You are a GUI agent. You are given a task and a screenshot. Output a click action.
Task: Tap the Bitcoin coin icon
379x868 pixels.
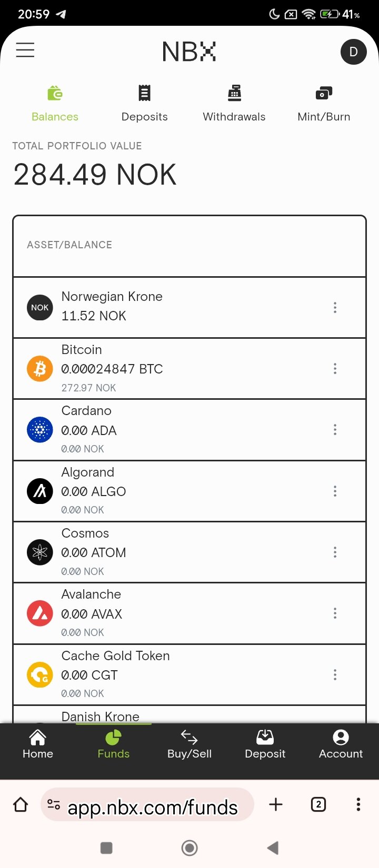[40, 369]
